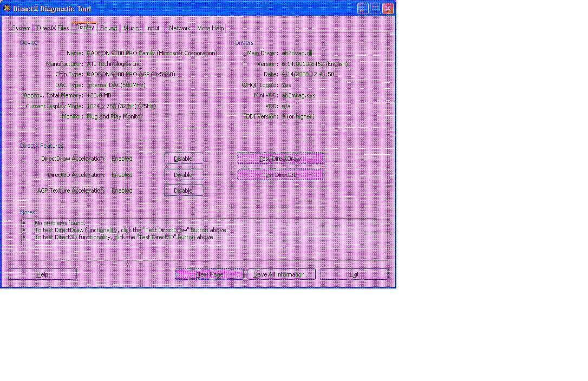The image size is (588, 381).
Task: Go to the Sound tab
Action: coord(109,28)
